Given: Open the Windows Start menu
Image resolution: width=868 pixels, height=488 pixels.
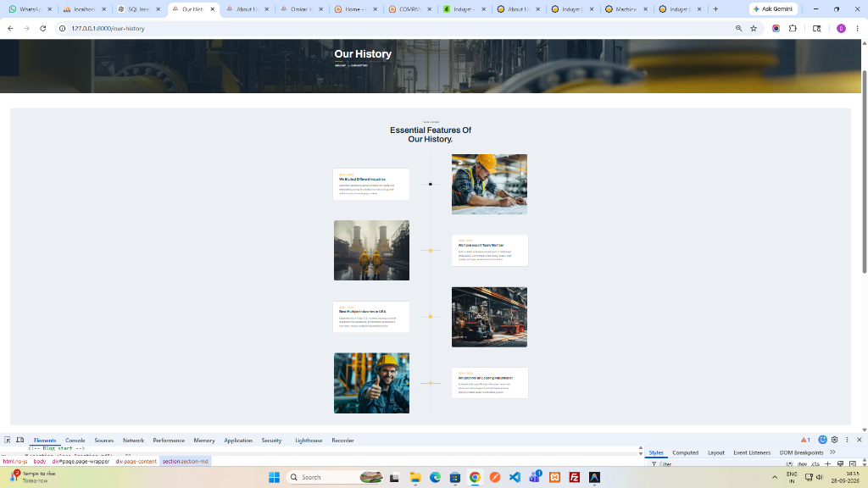Looking at the screenshot, I should tap(274, 477).
